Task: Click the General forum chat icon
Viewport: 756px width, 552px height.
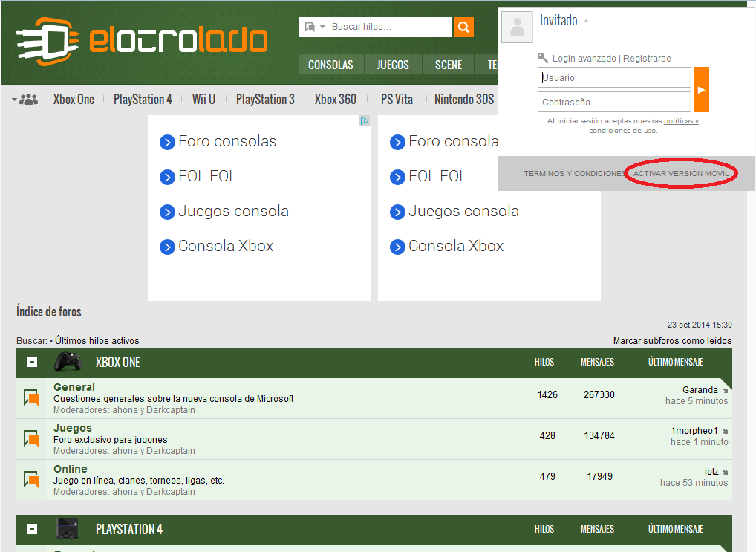Action: [31, 398]
